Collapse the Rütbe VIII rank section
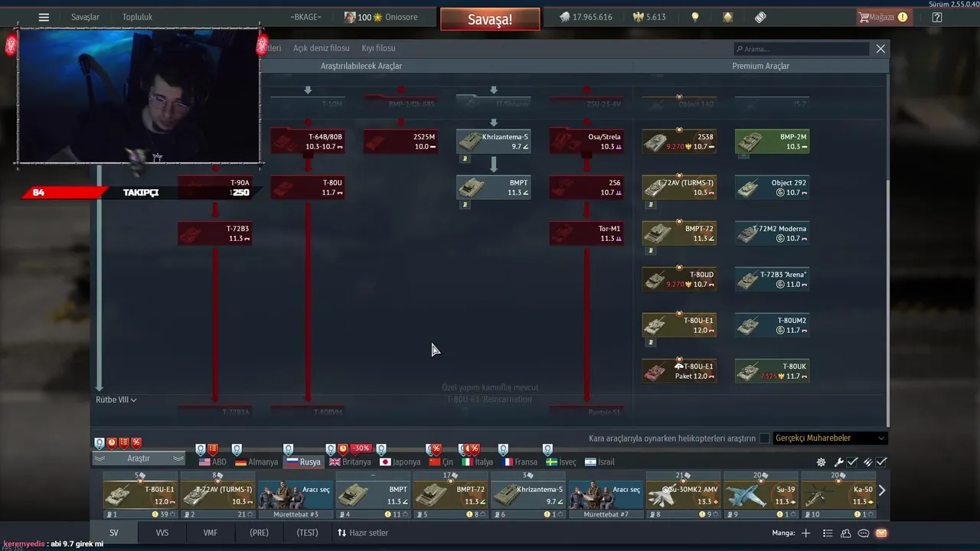 click(x=116, y=399)
